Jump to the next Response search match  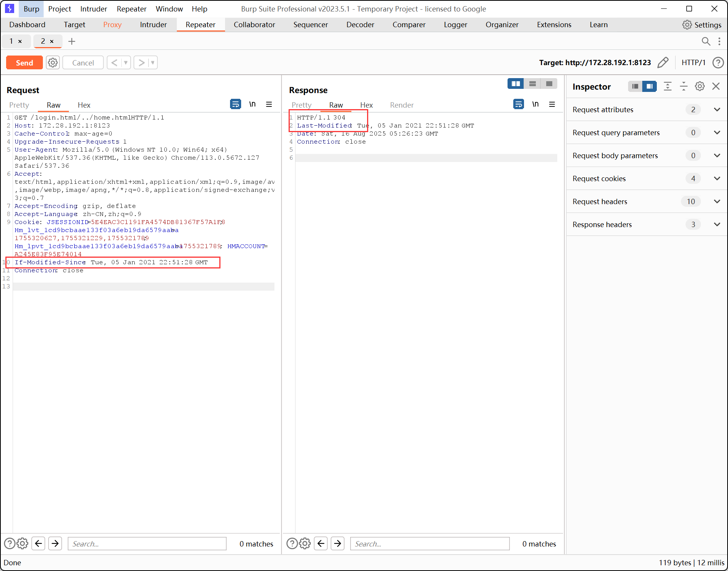pos(338,543)
